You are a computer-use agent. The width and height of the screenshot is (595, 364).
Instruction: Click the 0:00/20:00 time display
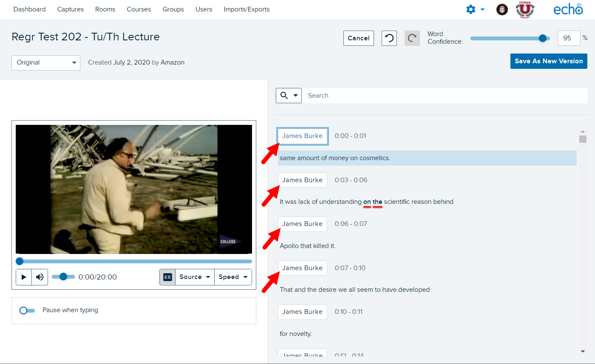(98, 277)
